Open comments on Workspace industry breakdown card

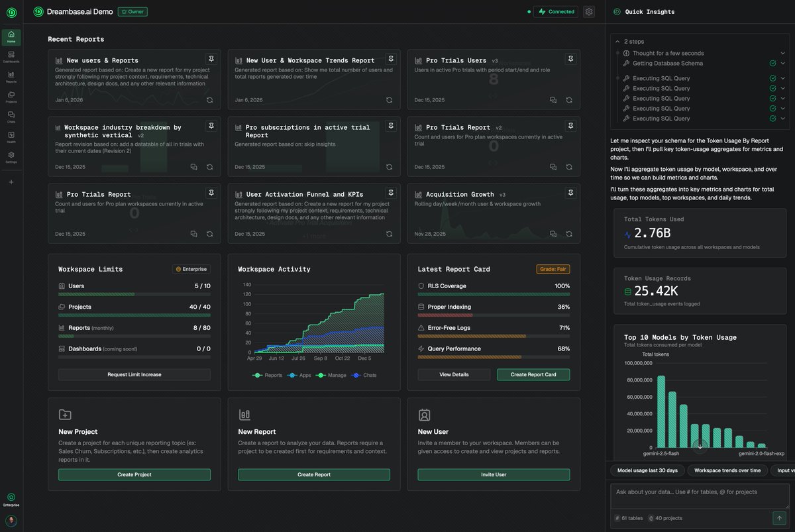(193, 167)
